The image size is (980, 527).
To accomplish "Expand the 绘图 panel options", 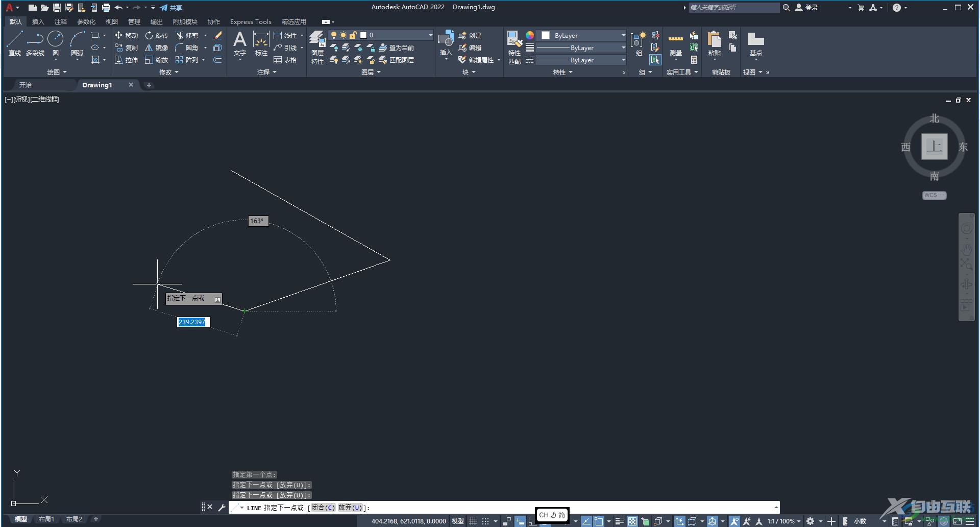I will 56,72.
